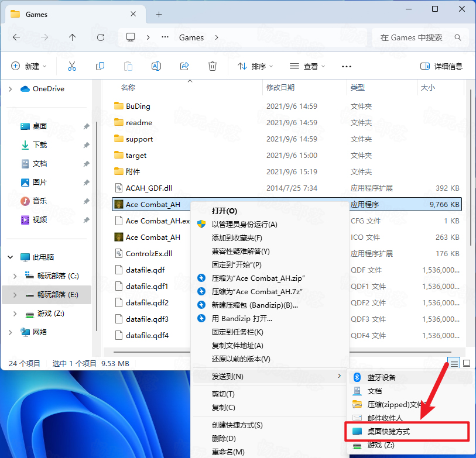Go up one folder level

click(x=72, y=37)
